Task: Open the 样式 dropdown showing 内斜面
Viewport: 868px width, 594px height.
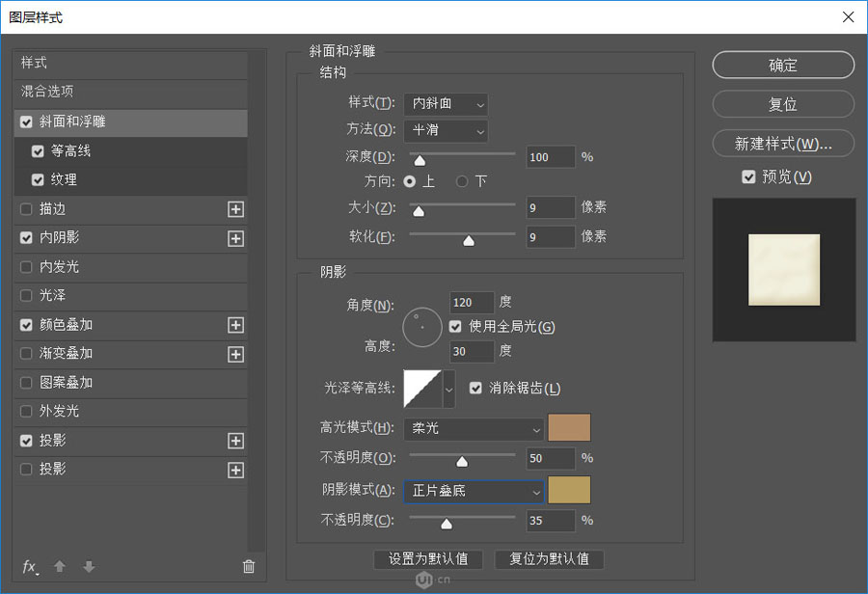Action: pos(446,104)
